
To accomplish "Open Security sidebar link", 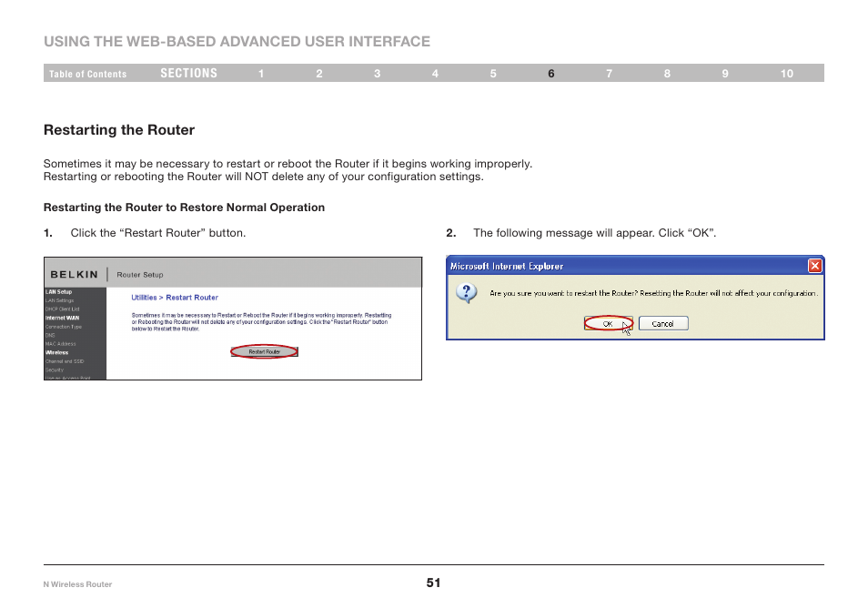I will (55, 370).
